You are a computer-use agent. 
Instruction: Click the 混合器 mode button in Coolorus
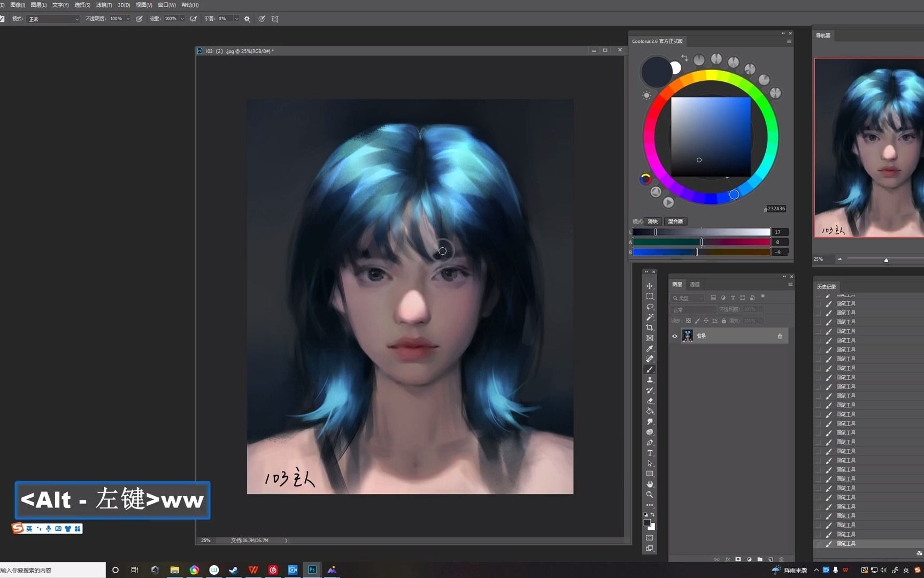(x=675, y=221)
